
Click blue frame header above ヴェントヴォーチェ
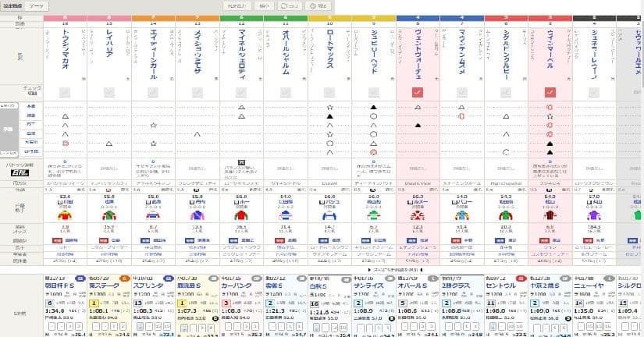tap(418, 18)
